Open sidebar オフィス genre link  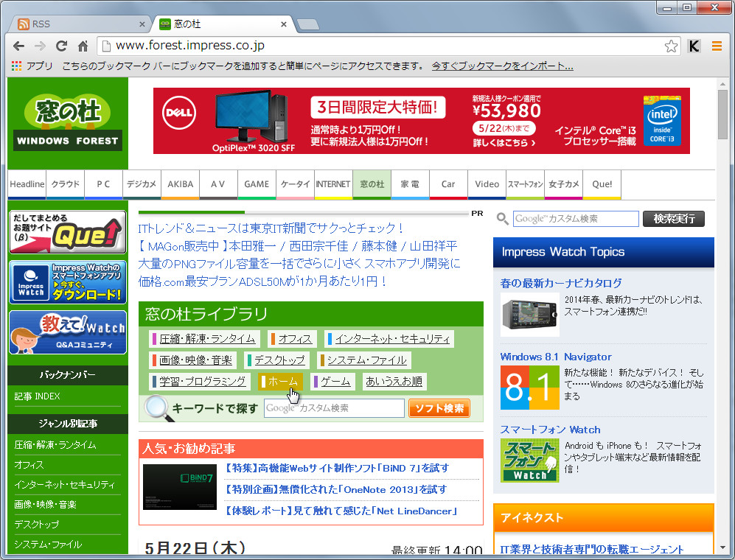[x=29, y=465]
